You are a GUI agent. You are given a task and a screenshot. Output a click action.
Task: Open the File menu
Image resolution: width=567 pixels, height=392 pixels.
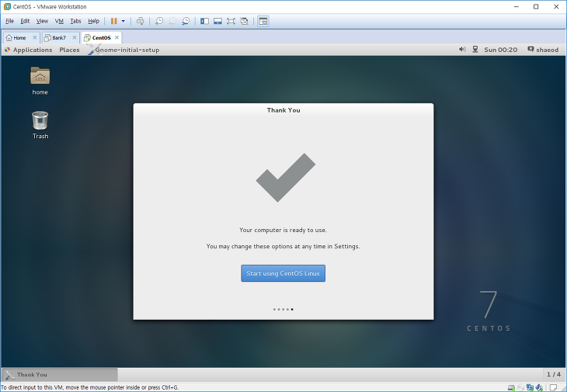click(9, 21)
